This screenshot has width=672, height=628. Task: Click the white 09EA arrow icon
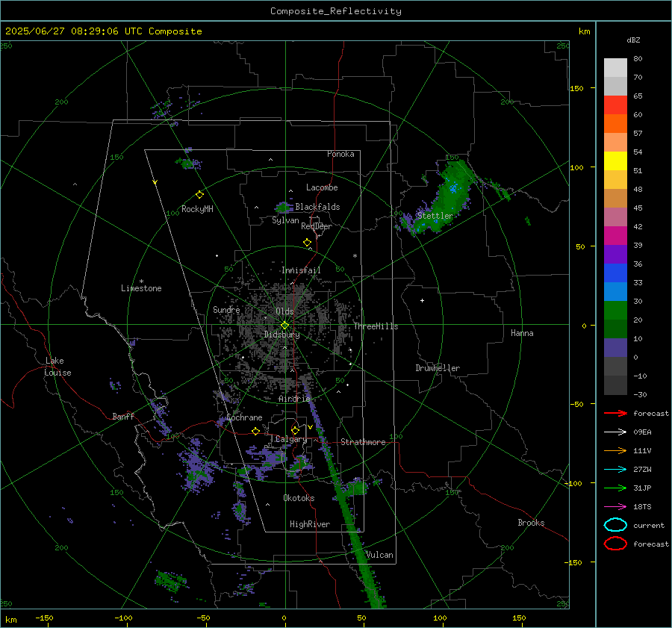pyautogui.click(x=615, y=432)
